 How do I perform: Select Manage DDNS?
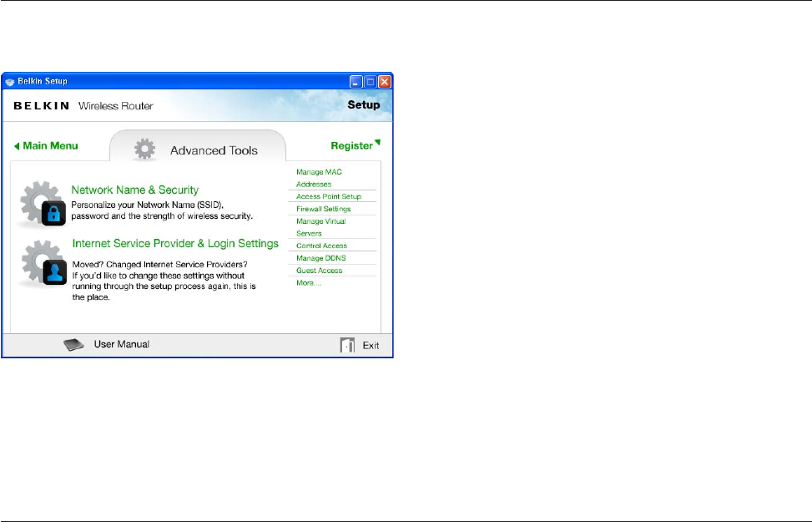click(x=320, y=258)
